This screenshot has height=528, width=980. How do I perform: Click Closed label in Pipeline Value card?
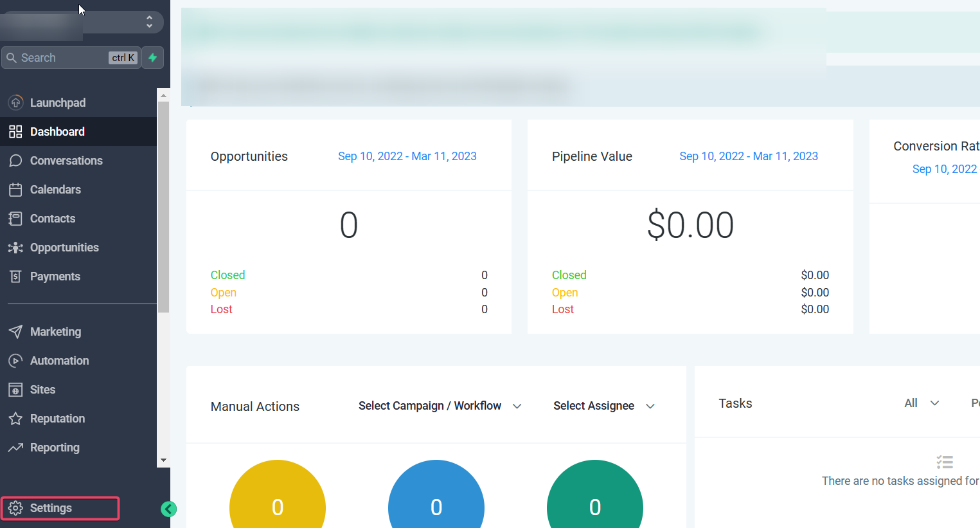(569, 275)
